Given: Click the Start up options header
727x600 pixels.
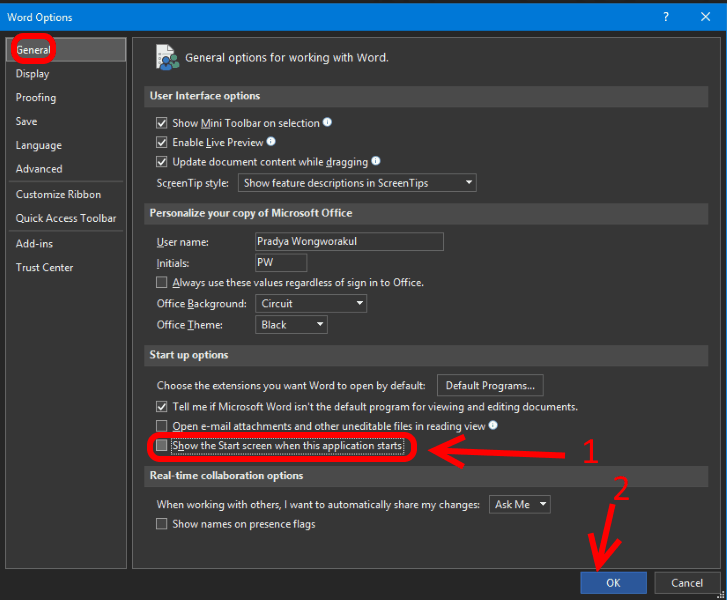Looking at the screenshot, I should tap(426, 355).
